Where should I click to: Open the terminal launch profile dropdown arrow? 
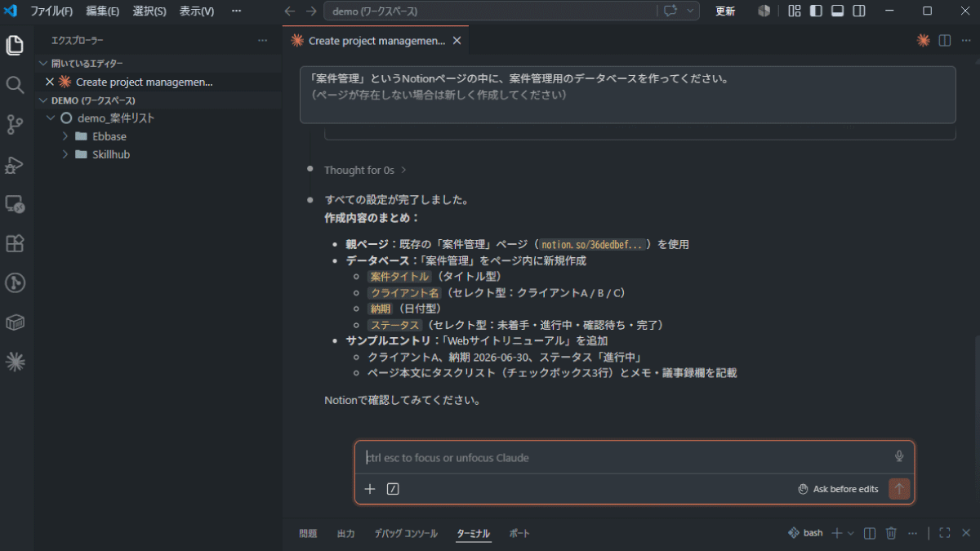pos(851,533)
